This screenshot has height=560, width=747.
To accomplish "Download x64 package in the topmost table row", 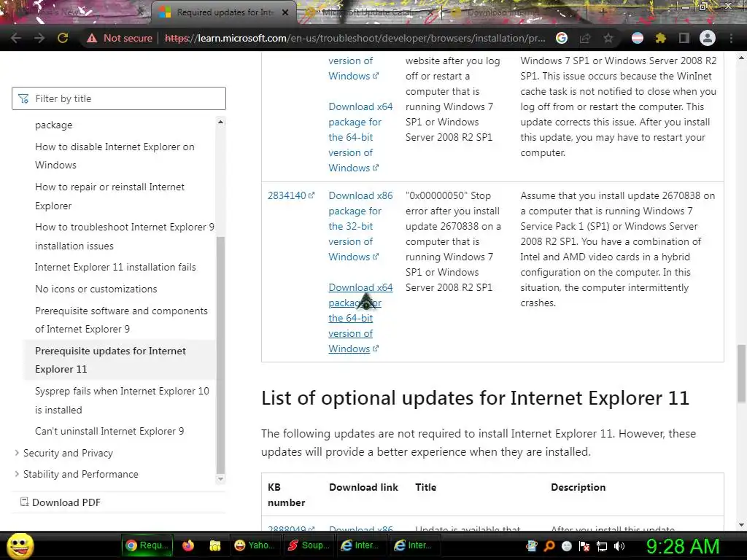I will [360, 137].
